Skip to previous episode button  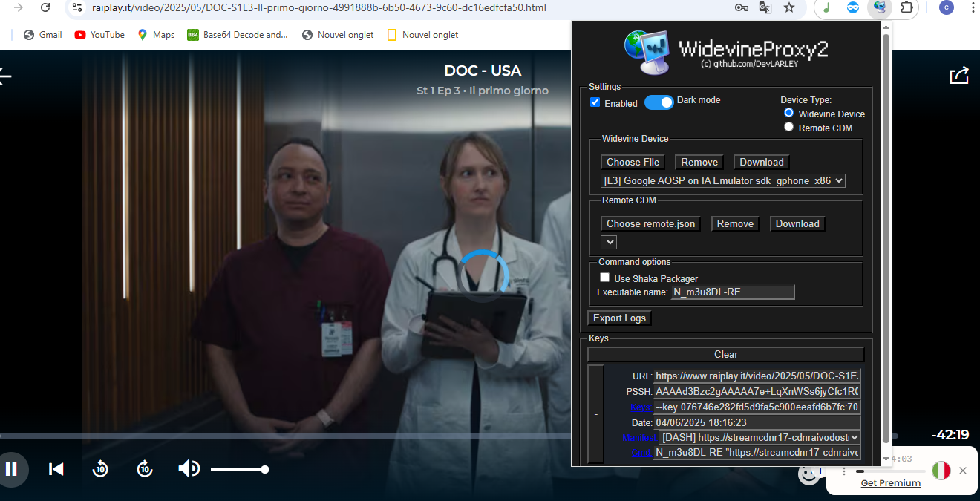click(x=56, y=468)
